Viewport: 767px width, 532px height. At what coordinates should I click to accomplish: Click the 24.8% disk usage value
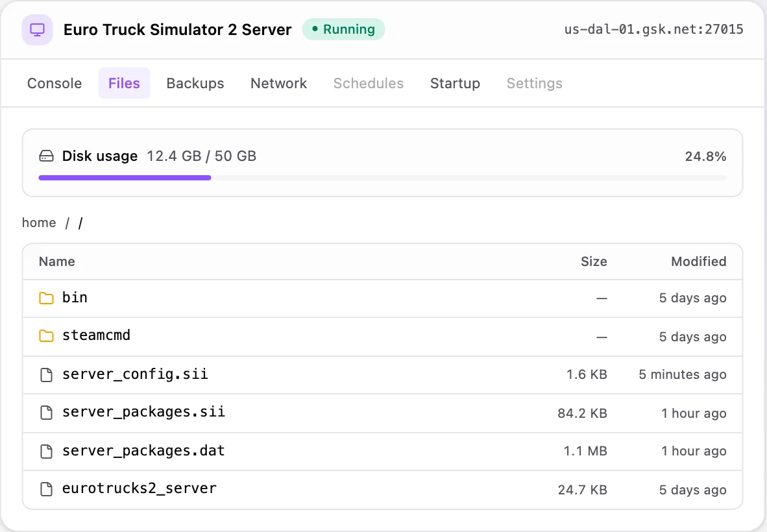coord(705,156)
